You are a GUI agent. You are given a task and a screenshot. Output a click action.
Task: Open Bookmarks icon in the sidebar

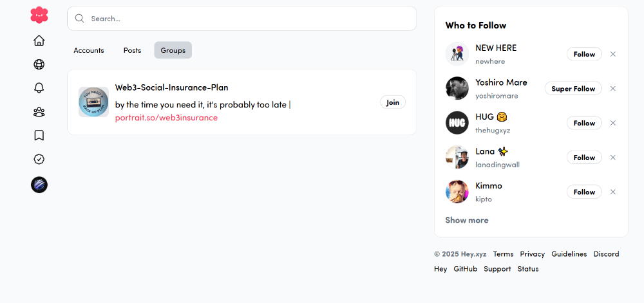click(x=39, y=135)
